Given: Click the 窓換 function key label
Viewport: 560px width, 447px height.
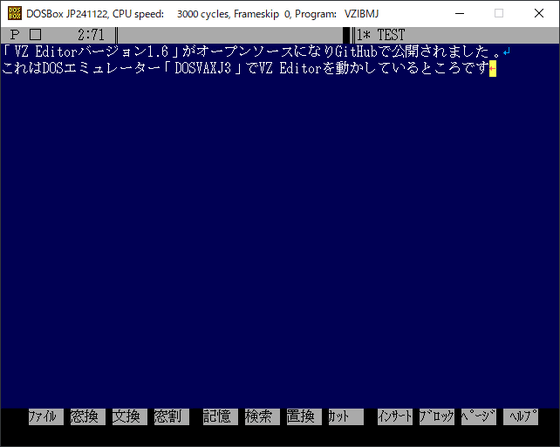Looking at the screenshot, I should tap(88, 417).
